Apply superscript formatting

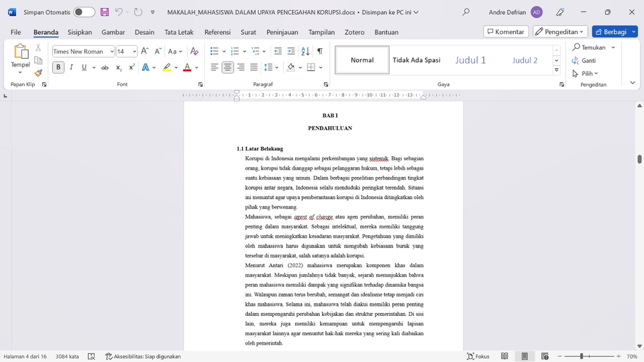tap(131, 67)
